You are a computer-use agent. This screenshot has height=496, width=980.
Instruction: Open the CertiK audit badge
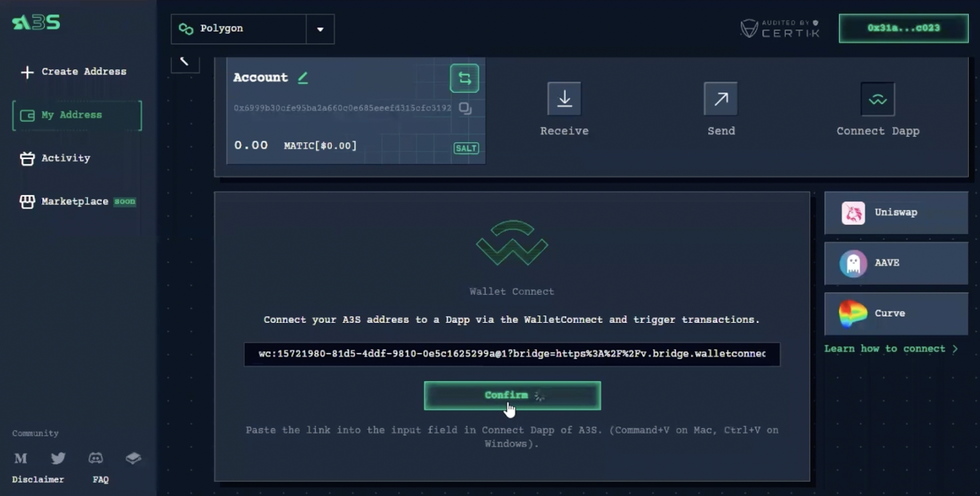pyautogui.click(x=780, y=28)
